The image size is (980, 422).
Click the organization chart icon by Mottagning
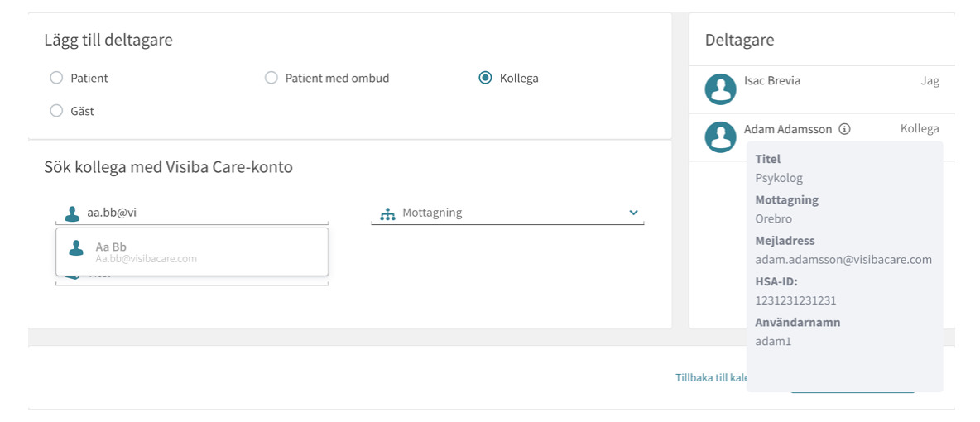point(388,213)
